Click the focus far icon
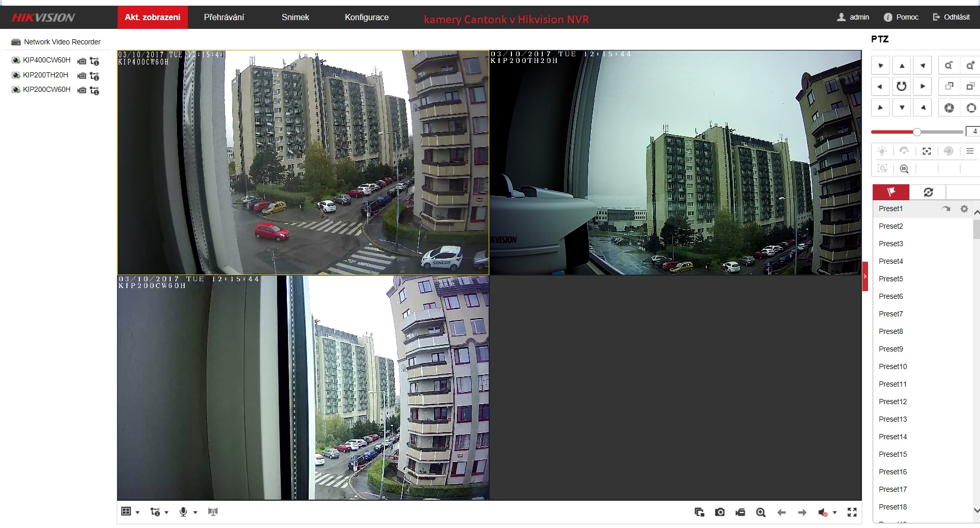The image size is (980, 528). [970, 87]
